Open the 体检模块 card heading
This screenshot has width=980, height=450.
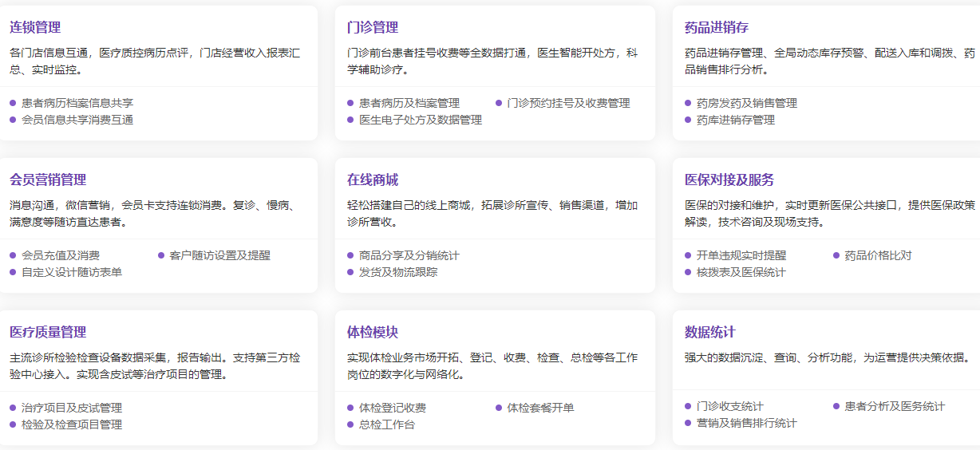tap(373, 333)
